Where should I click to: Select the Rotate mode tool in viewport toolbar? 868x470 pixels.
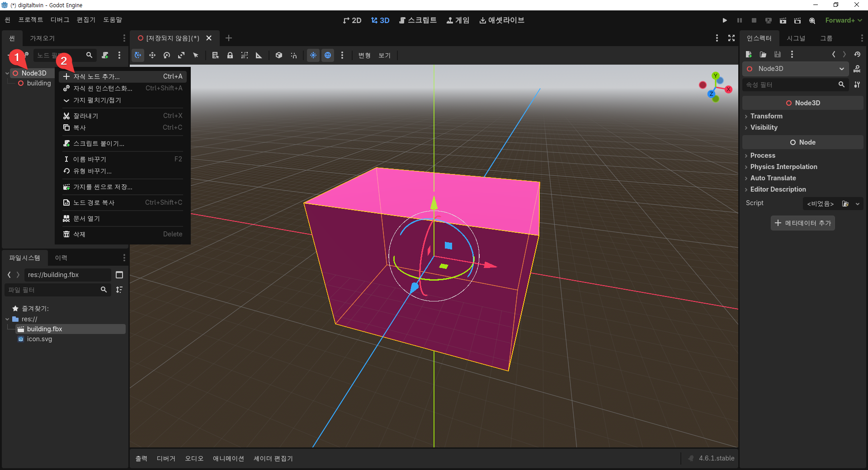click(167, 55)
